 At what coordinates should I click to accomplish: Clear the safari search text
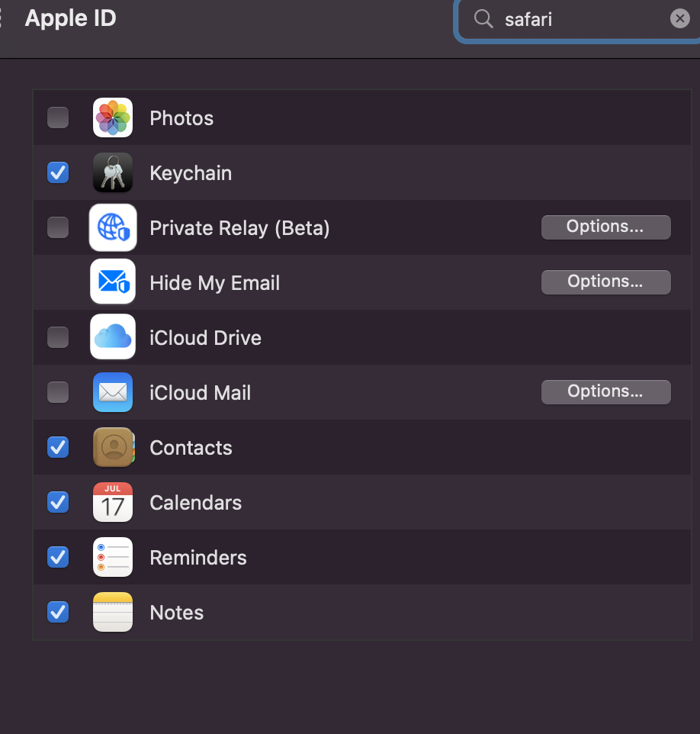coord(680,19)
